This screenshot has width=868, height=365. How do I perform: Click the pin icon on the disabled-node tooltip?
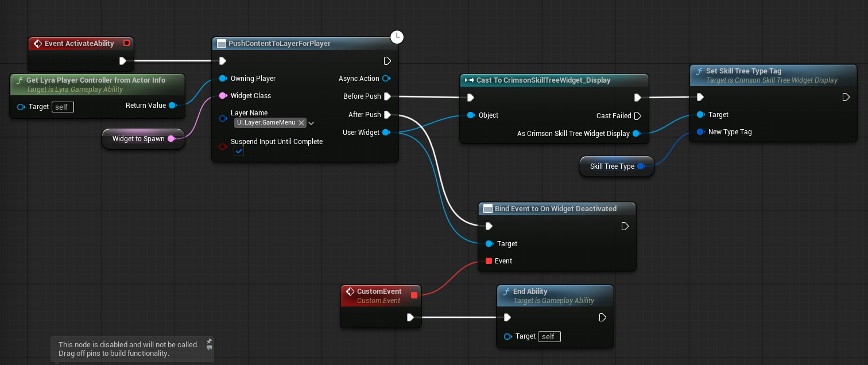[209, 341]
